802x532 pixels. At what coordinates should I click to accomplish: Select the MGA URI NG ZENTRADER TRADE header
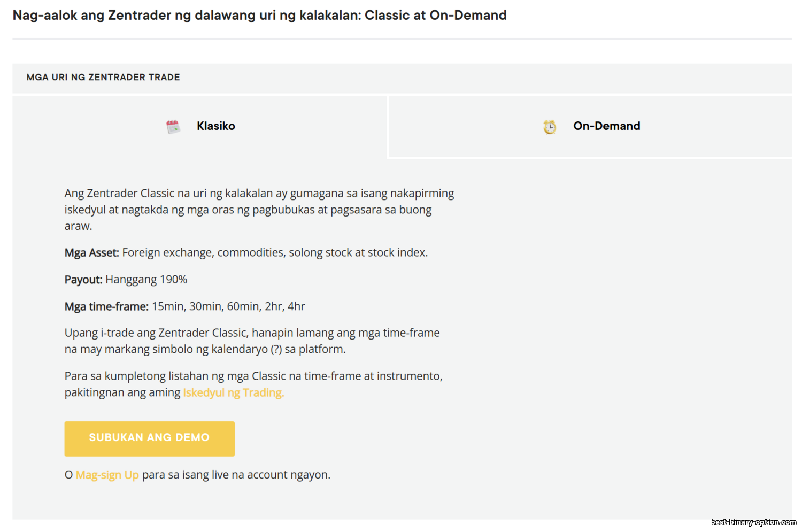[103, 77]
